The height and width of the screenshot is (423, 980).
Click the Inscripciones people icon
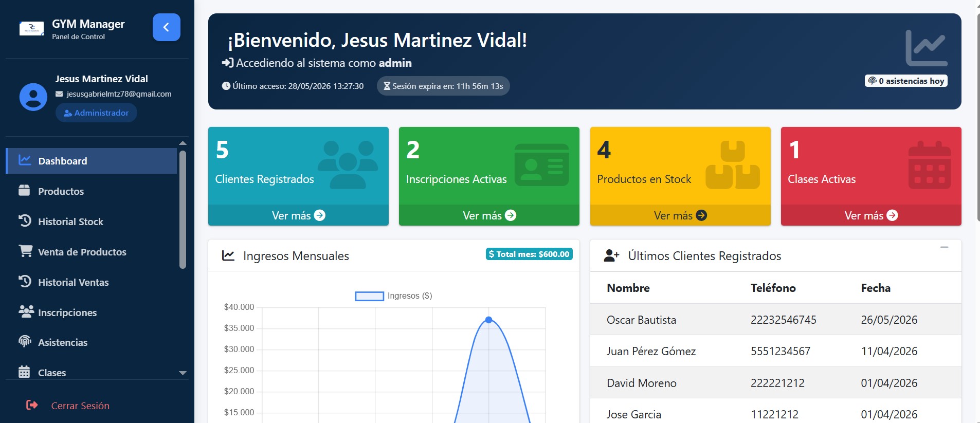click(x=26, y=311)
